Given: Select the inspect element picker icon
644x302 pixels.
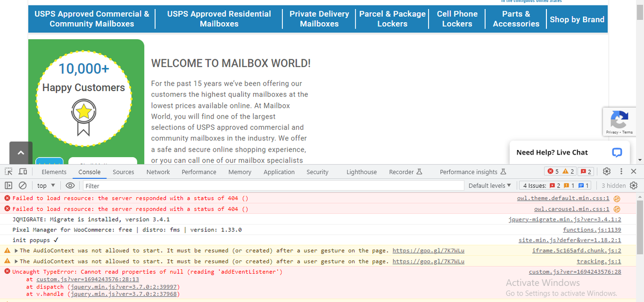Looking at the screenshot, I should (x=9, y=172).
